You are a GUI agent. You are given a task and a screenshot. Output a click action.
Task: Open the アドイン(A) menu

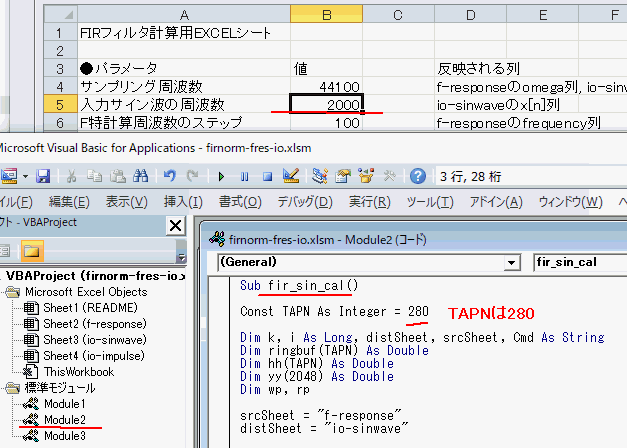(496, 202)
